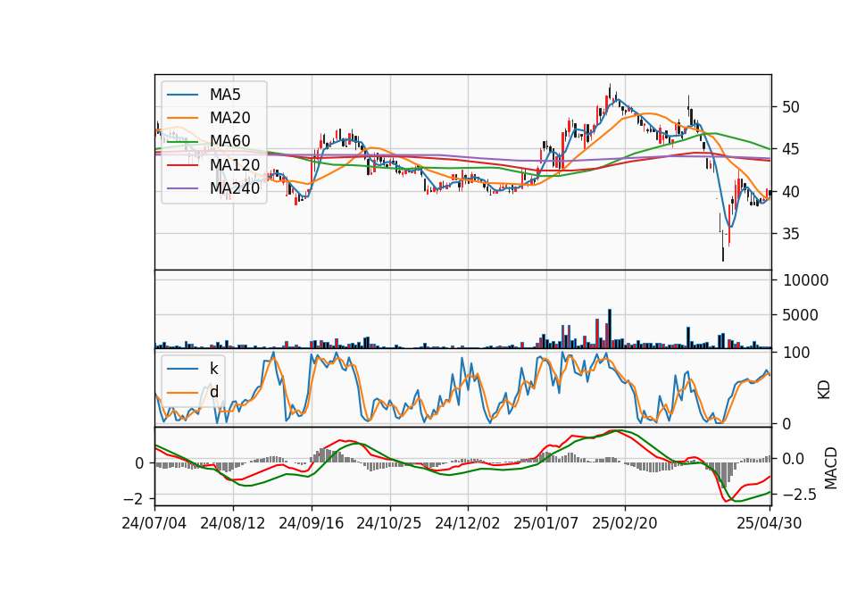Click the lowest candlestick near price 32
Image resolution: width=857 pixels, height=616 pixels.
tap(723, 246)
